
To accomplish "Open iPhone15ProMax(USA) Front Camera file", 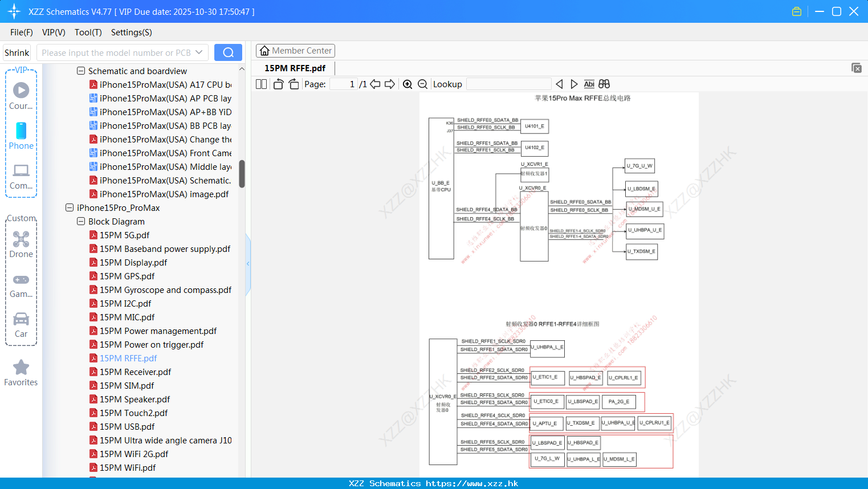I will tap(161, 153).
